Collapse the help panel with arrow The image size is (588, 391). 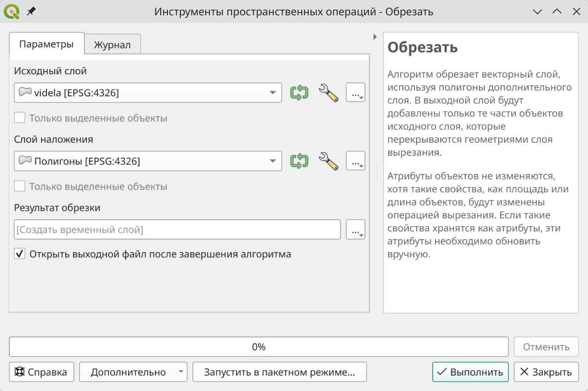[x=375, y=37]
